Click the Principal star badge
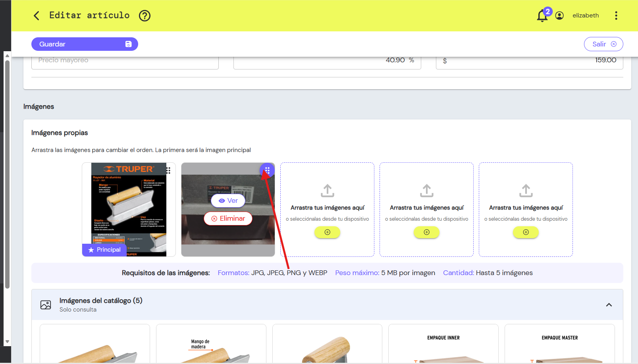The image size is (638, 364). pyautogui.click(x=104, y=250)
